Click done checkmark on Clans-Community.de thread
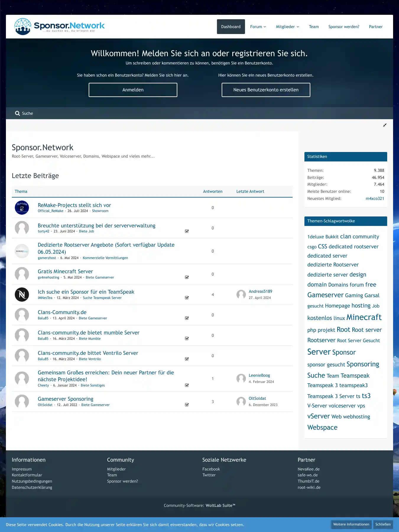Viewport: 399px width, 532px height. click(x=187, y=318)
